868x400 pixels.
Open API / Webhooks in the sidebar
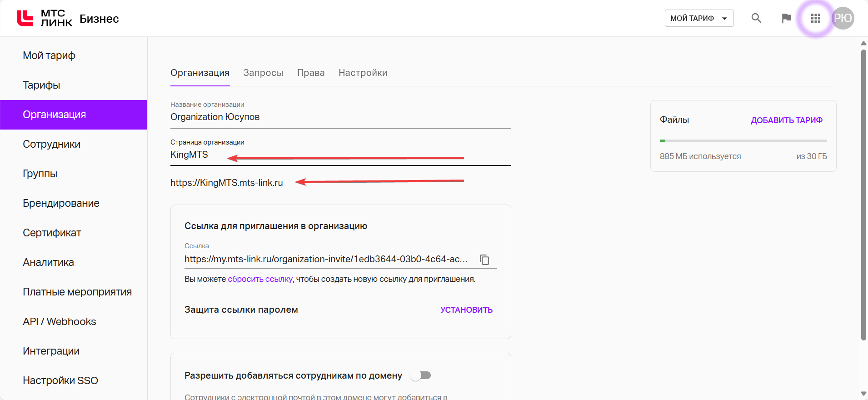click(x=74, y=321)
